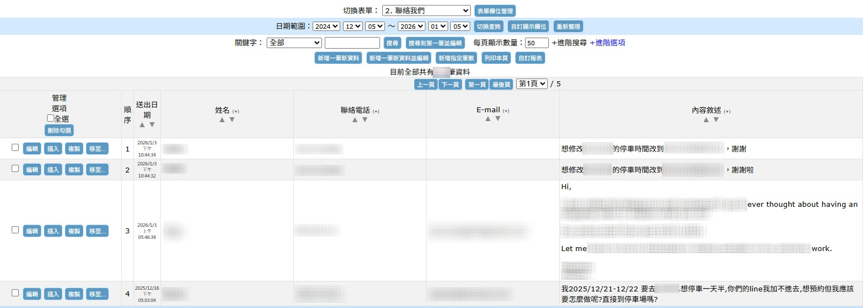868x308 pixels.
Task: Click 新增指定筆數 button
Action: (456, 58)
